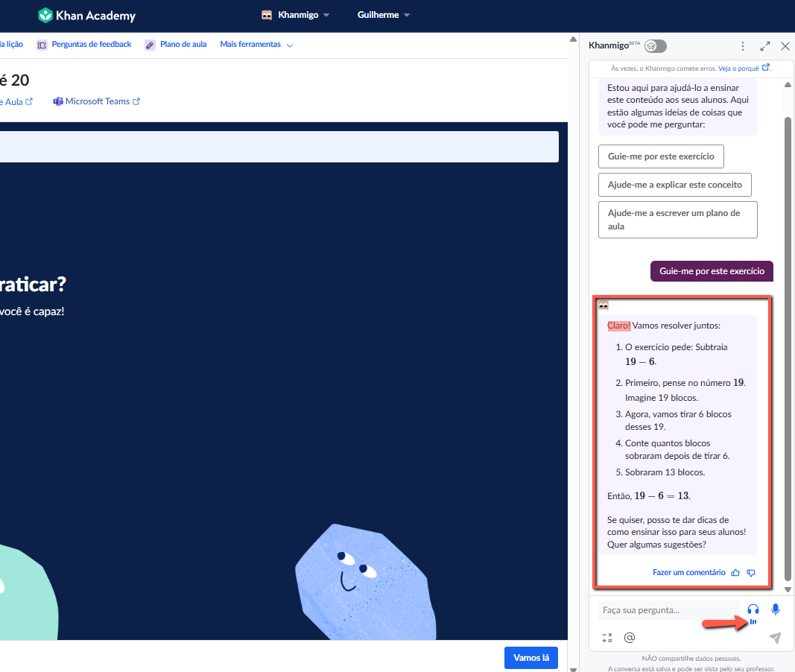Click the headphones audio playback icon
Viewport: 795px width, 672px height.
[753, 609]
